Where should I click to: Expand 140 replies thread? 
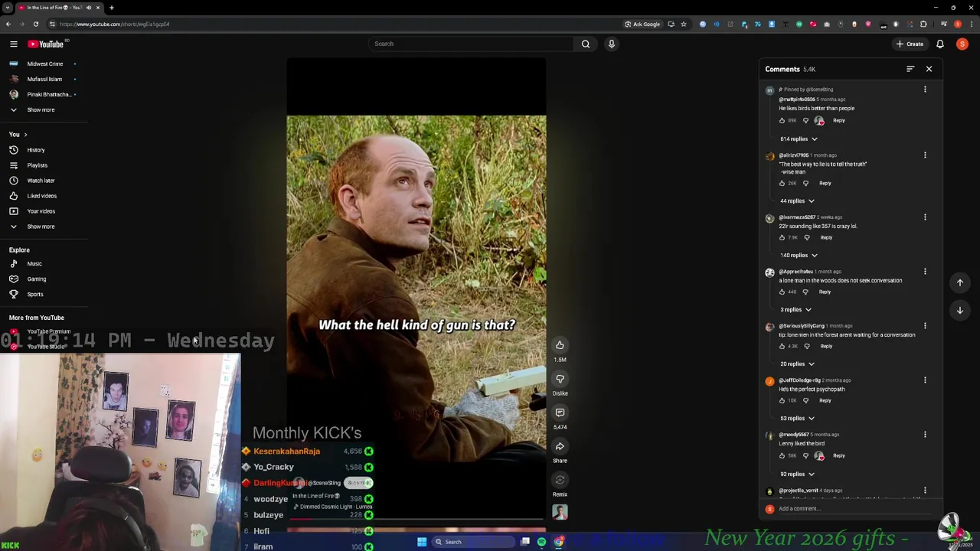pos(799,256)
